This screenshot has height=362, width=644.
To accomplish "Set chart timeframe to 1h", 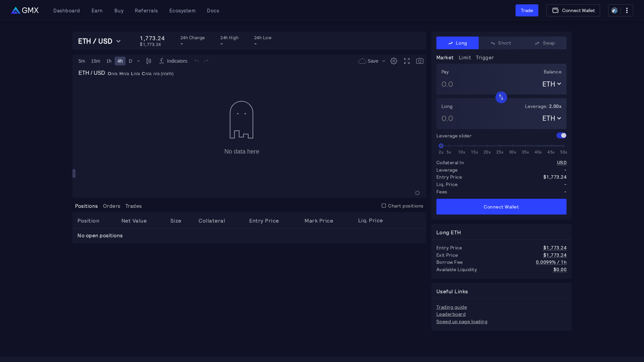I will (109, 61).
